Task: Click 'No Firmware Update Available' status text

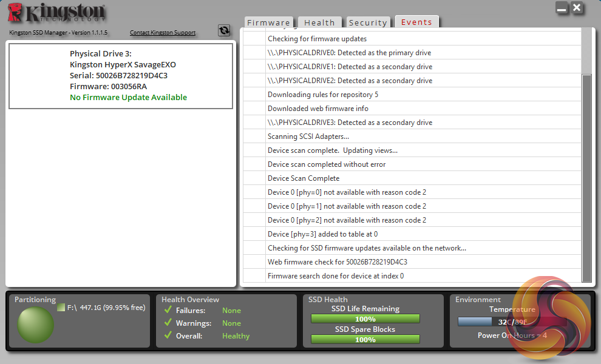Action: (129, 97)
